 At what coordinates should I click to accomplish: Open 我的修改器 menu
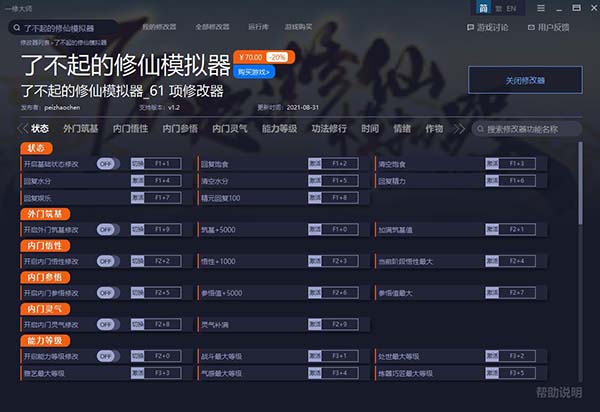click(159, 27)
